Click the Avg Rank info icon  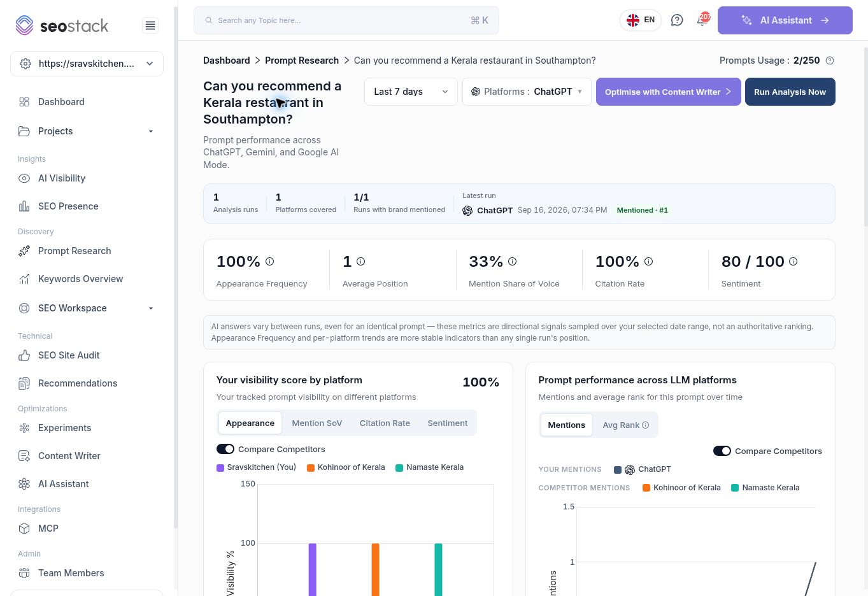pos(646,425)
